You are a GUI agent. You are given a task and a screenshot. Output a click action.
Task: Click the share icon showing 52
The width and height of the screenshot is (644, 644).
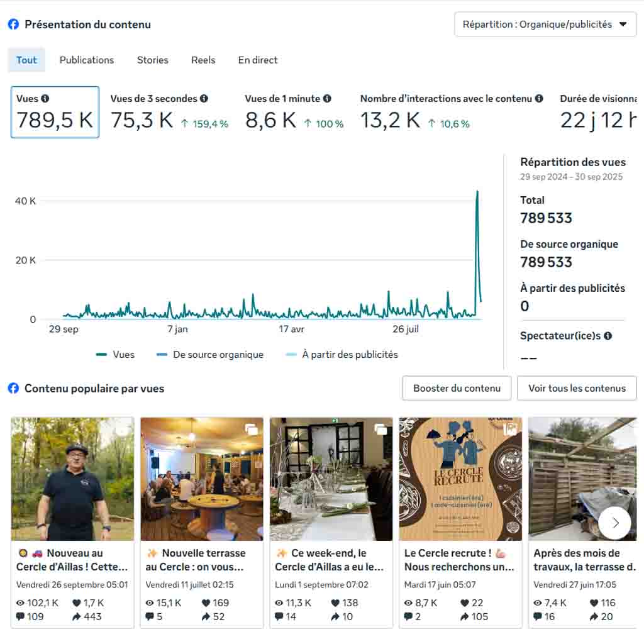pyautogui.click(x=206, y=616)
